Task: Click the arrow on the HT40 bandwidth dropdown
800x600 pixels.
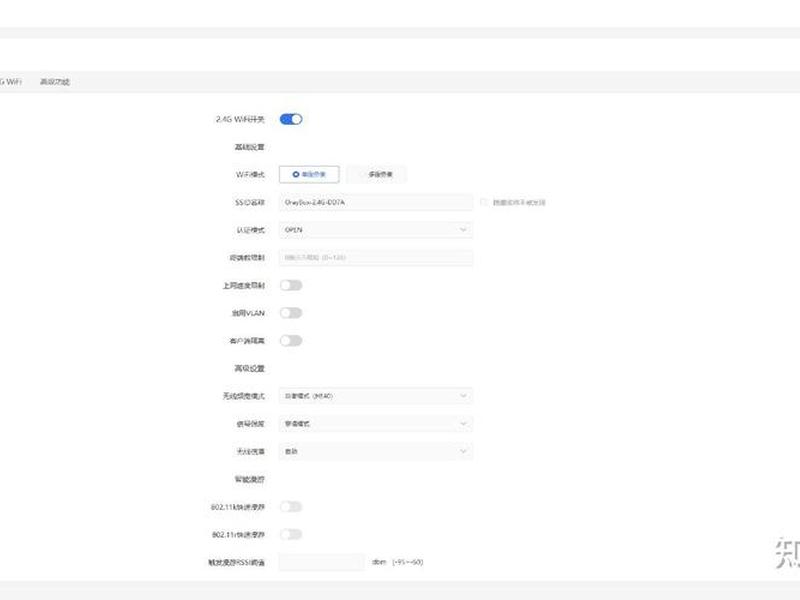Action: 463,395
